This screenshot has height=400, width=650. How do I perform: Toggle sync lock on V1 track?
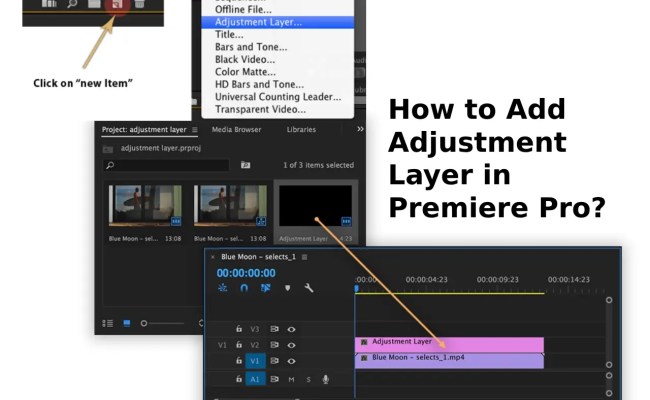pyautogui.click(x=274, y=361)
